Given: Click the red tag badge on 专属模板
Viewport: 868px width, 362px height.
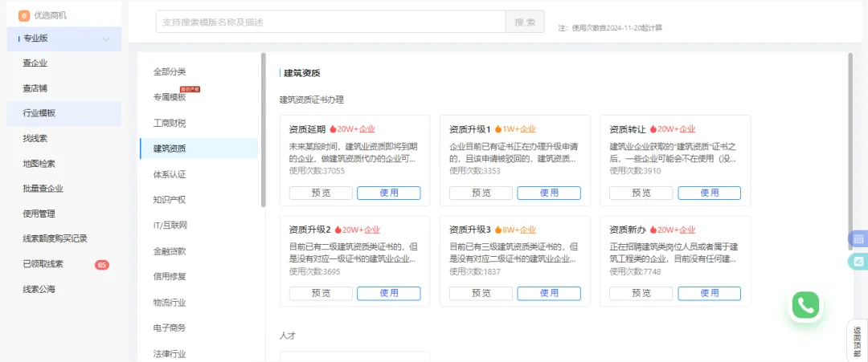Looking at the screenshot, I should pos(190,89).
